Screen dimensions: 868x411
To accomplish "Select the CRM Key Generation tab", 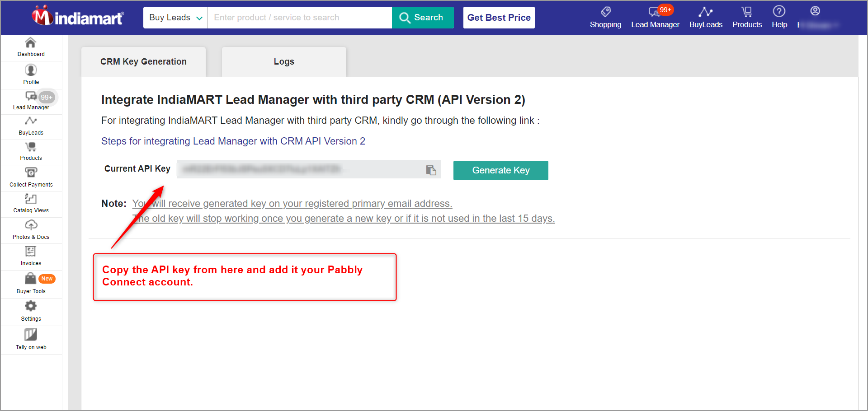I will (143, 62).
